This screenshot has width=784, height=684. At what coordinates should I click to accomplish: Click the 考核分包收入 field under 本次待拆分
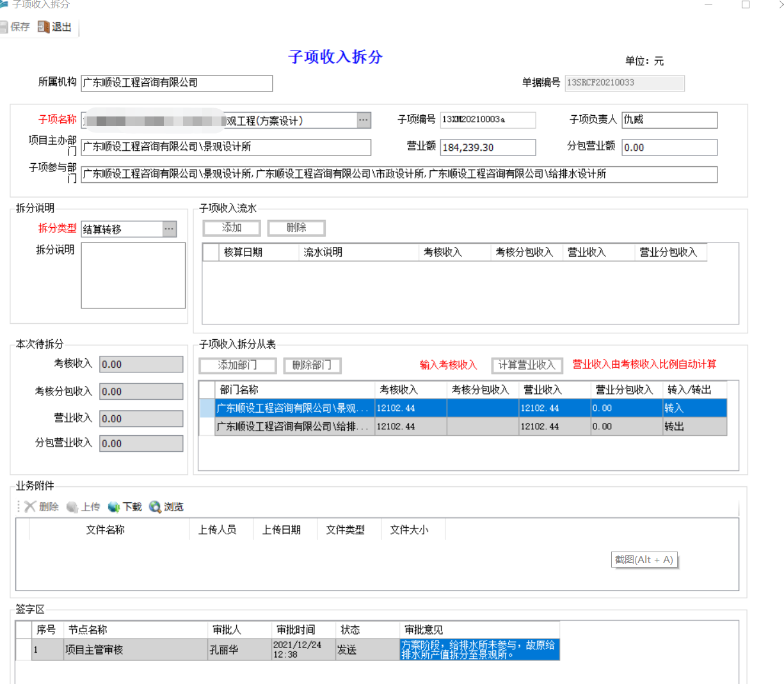[141, 392]
